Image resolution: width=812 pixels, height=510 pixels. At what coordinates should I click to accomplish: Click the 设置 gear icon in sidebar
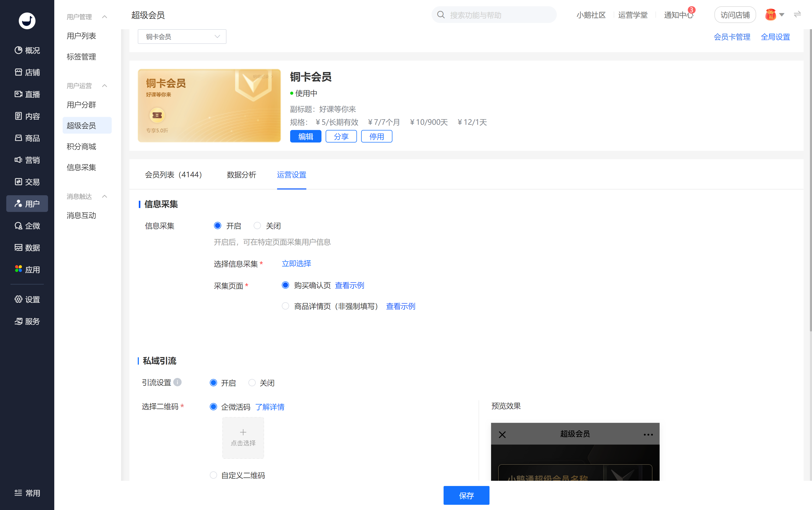[x=19, y=299]
